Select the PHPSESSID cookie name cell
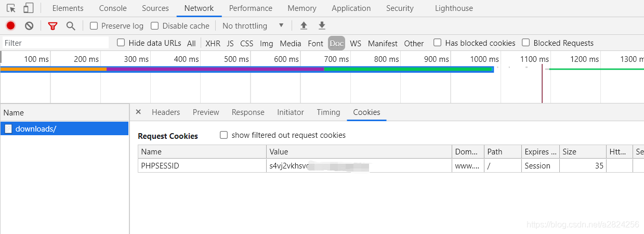The image size is (644, 234). [202, 165]
